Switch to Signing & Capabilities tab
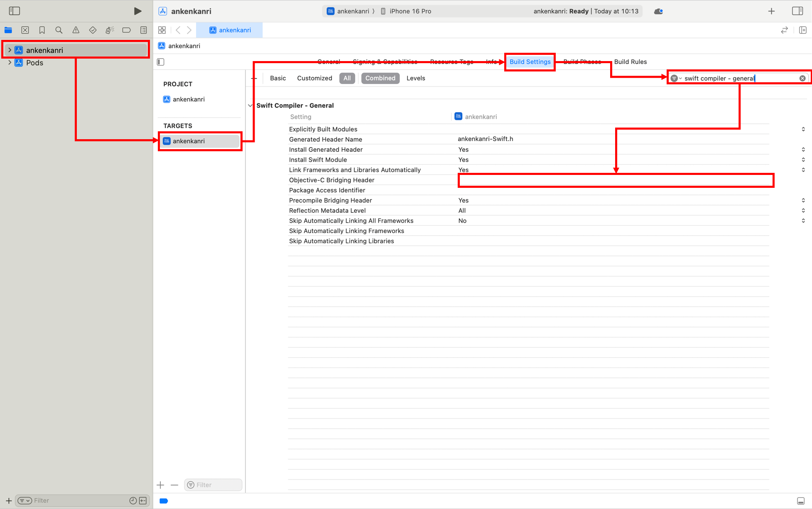This screenshot has width=812, height=509. tap(385, 61)
